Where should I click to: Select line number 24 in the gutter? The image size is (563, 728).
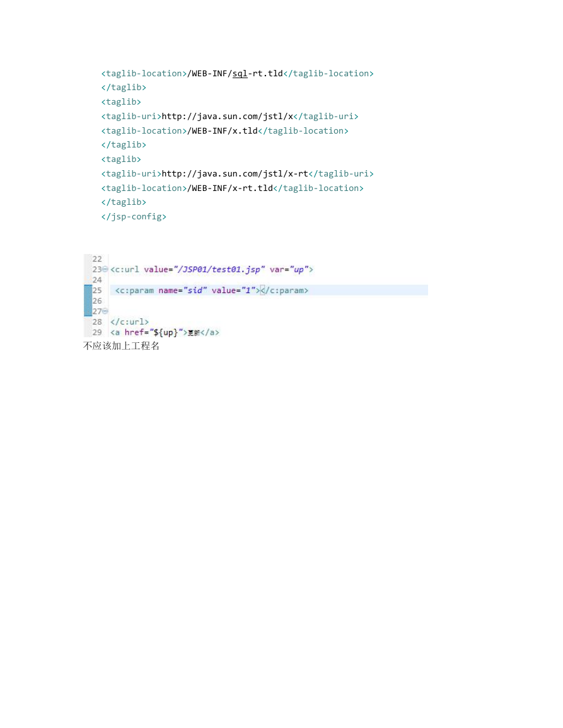tap(96, 280)
